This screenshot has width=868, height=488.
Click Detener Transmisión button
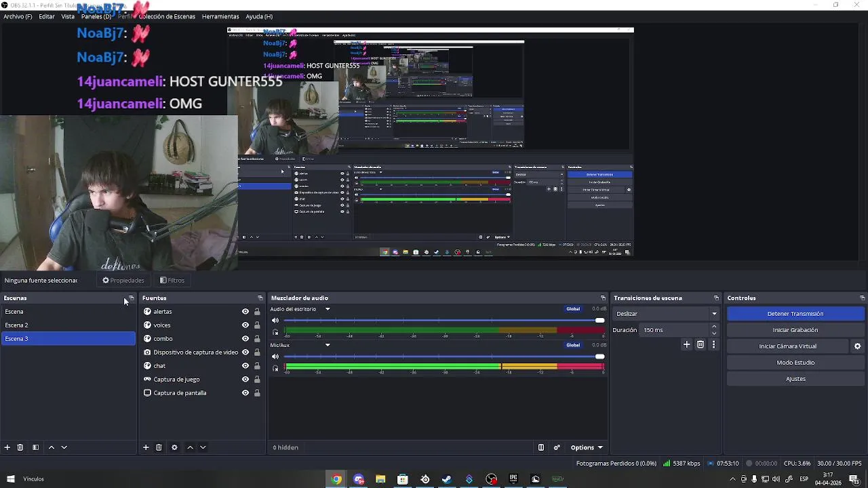pyautogui.click(x=795, y=314)
